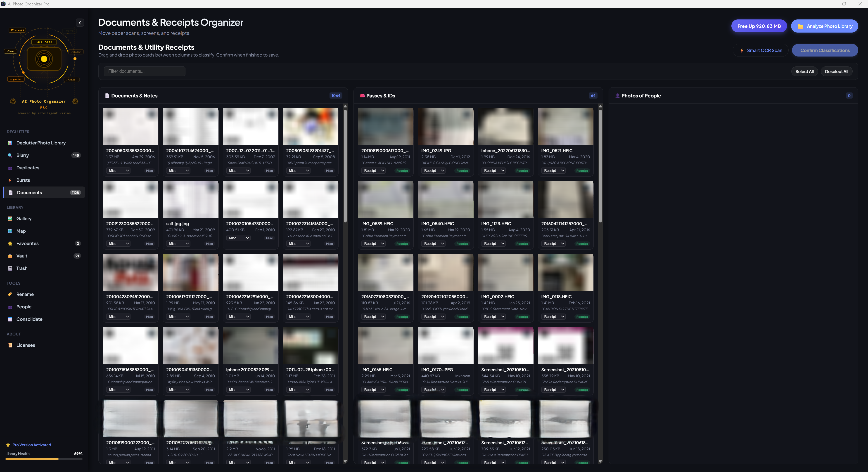Open the Vault section label
The height and width of the screenshot is (472, 868).
[22, 256]
